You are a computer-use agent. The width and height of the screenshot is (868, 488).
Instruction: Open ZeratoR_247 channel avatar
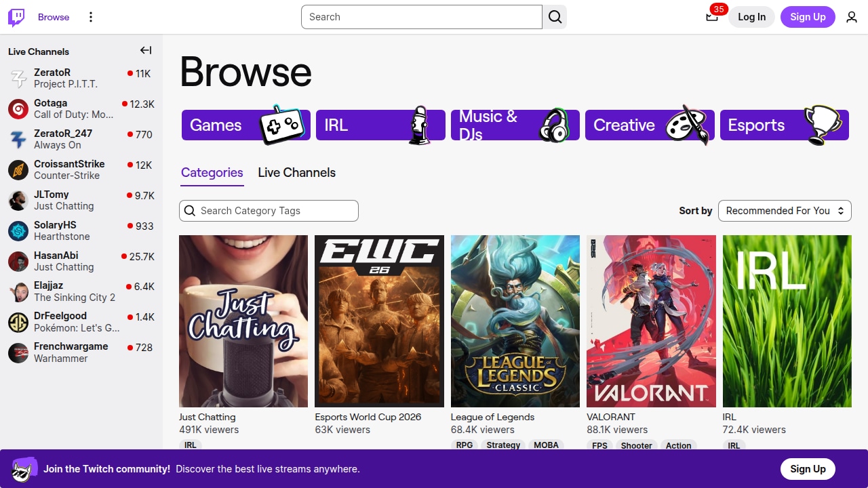tap(18, 140)
